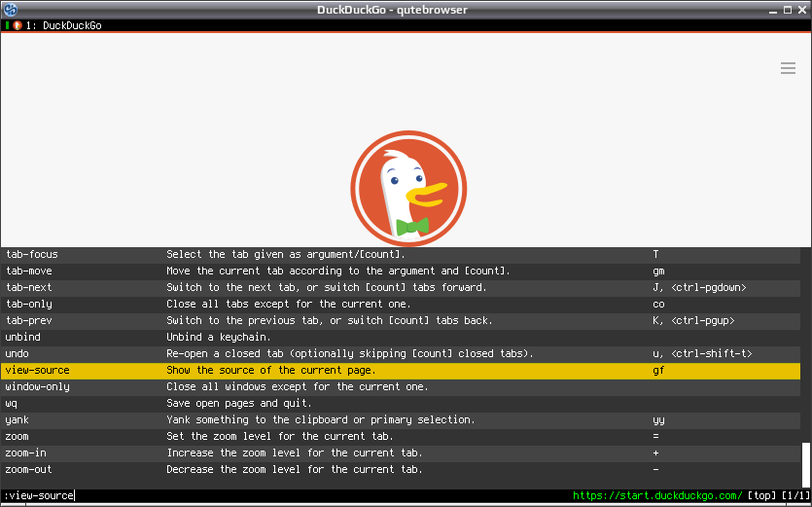
Task: Minimize the qutebrowser window
Action: (773, 10)
